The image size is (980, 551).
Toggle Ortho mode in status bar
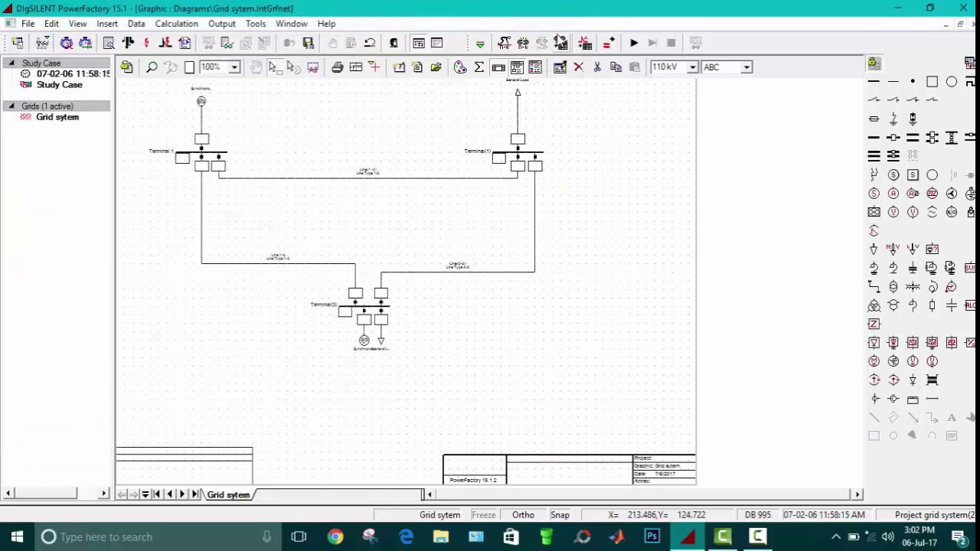523,515
